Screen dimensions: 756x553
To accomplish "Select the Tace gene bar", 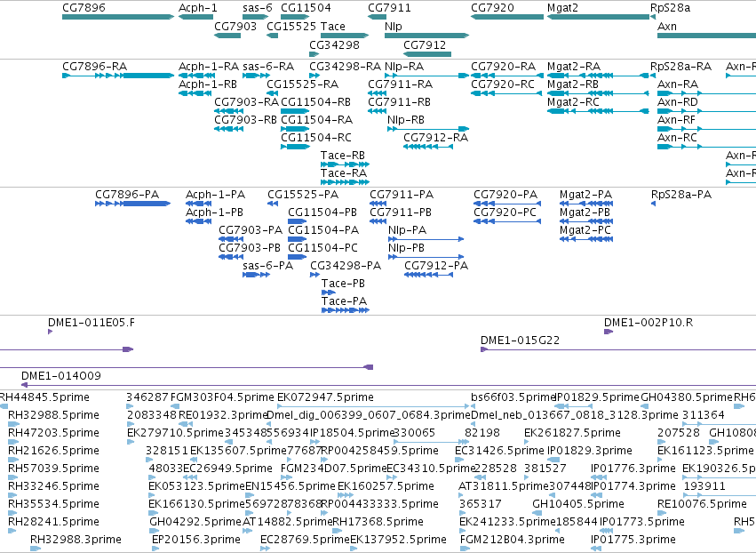I will [345, 36].
